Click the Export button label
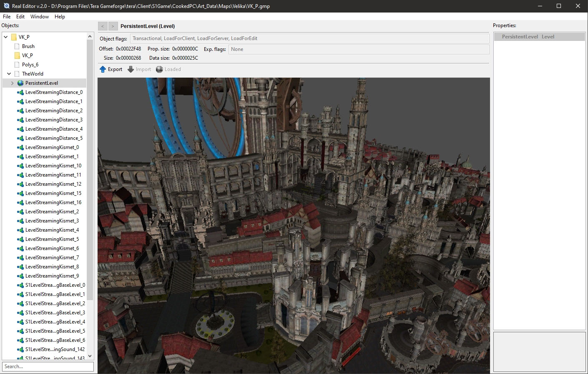Viewport: 588px width, 374px height. point(115,69)
